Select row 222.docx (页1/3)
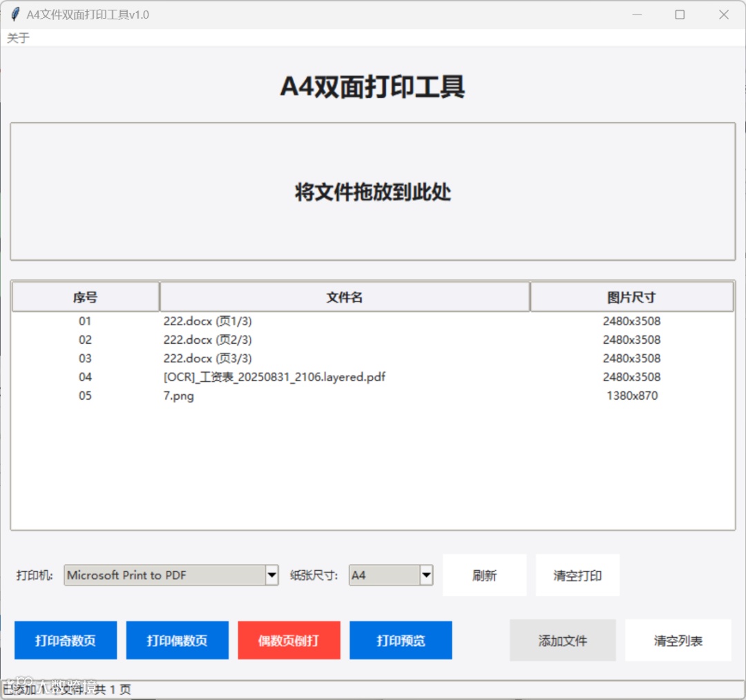 372,322
